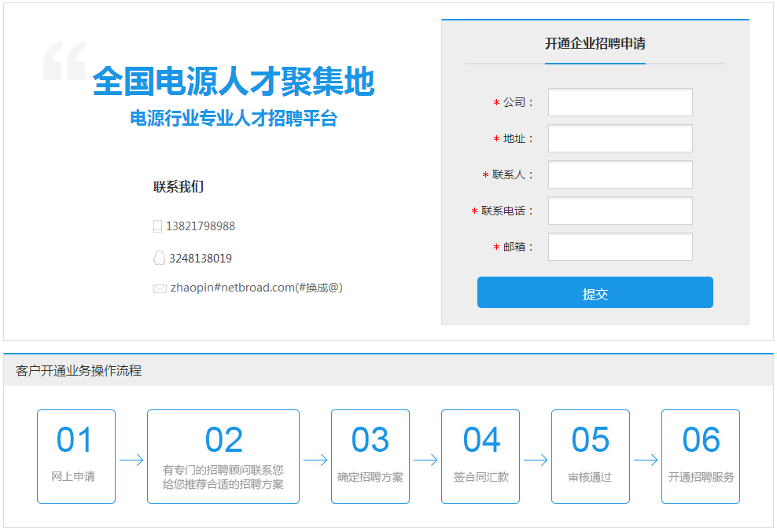
Task: Click the arrow between steps 05 and 06
Action: click(646, 460)
